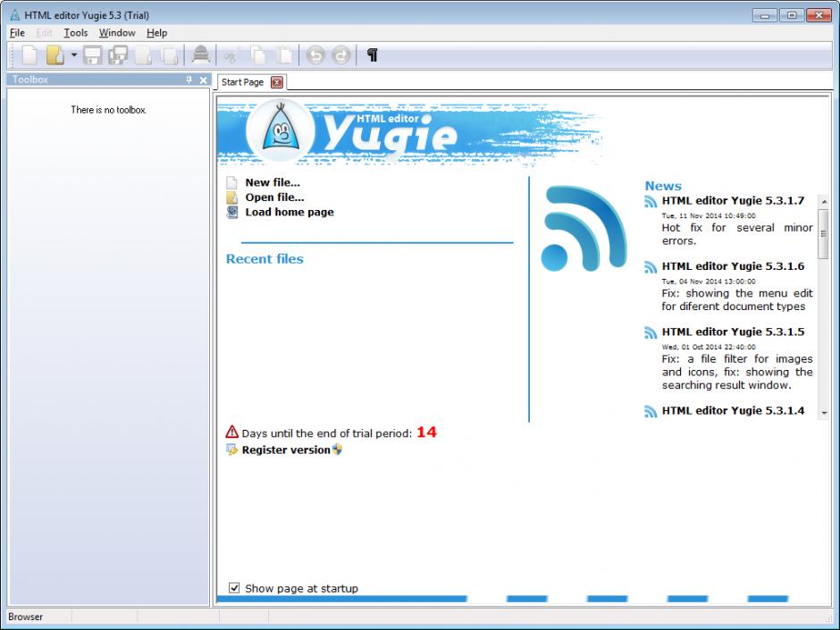
Task: Click the RSS icon beside Yugie 5.3.1.5
Action: [651, 333]
